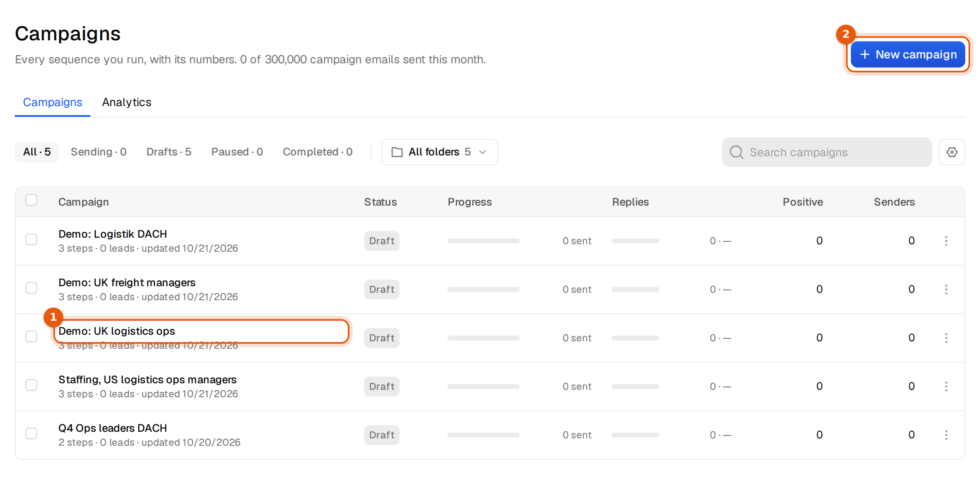Open Staffing, US logistics ops managers campaign

(148, 380)
